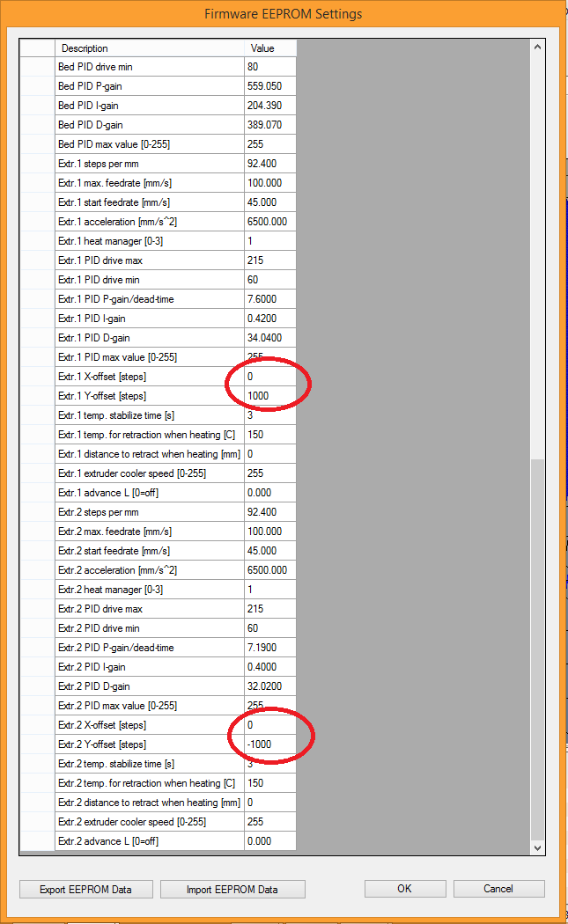Screen dimensions: 568x924
Task: Select the Bed PID drive min value
Action: click(x=270, y=67)
